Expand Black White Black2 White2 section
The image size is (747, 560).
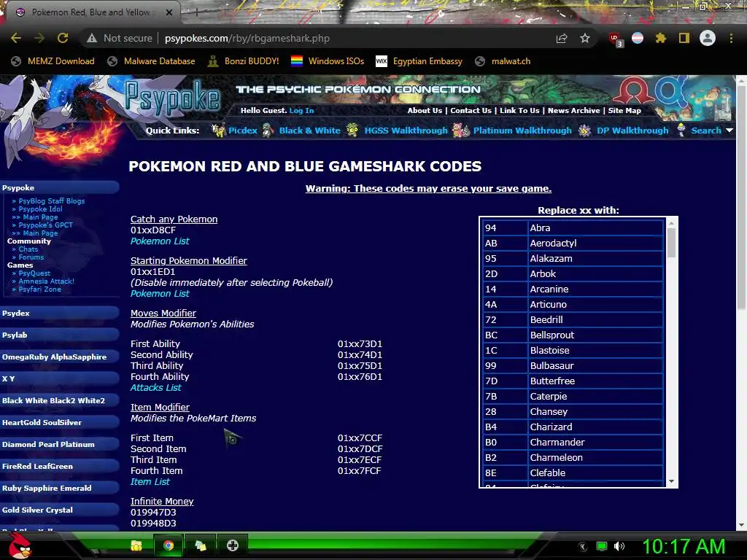(x=60, y=401)
